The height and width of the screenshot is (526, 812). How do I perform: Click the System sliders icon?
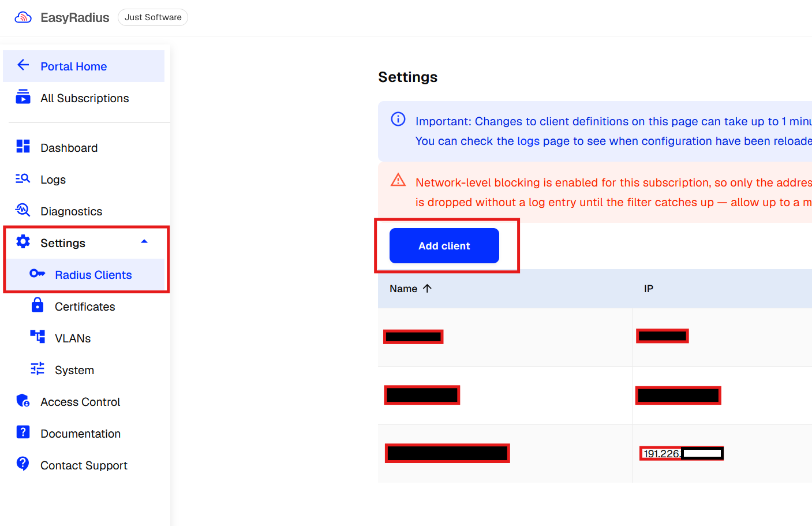38,369
